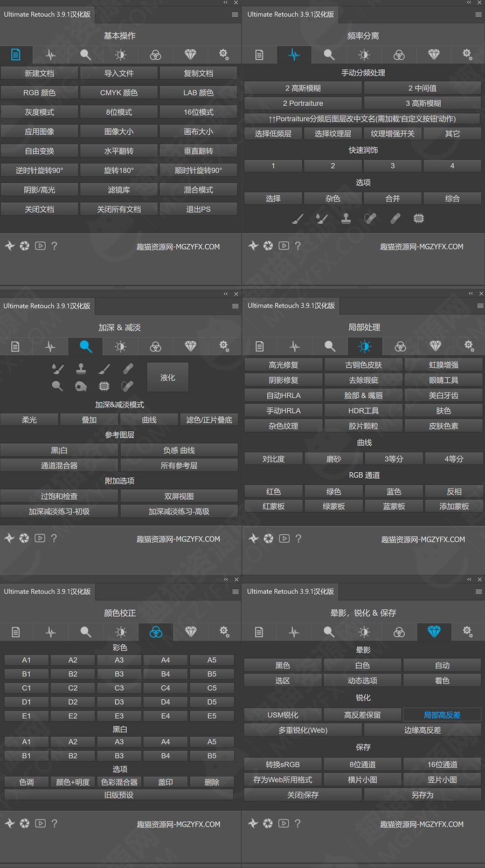Apply the C3 color preset

coord(119,688)
